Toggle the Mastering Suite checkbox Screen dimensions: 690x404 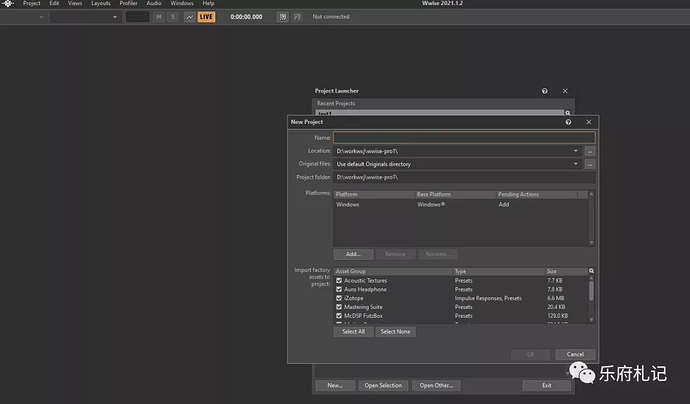click(x=339, y=307)
